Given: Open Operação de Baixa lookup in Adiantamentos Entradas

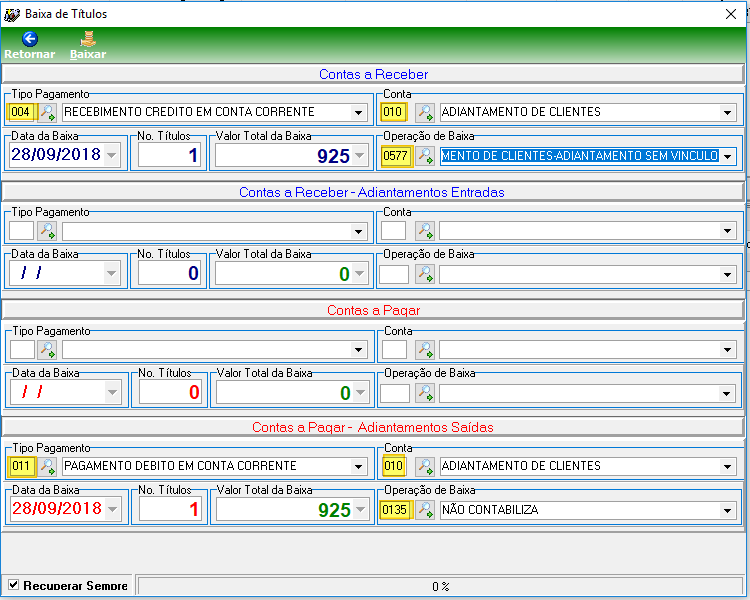Looking at the screenshot, I should click(425, 274).
